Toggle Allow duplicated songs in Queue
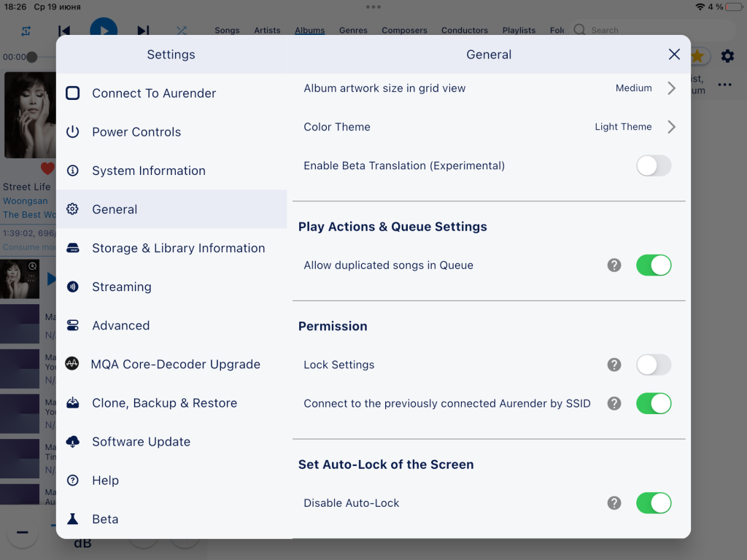Viewport: 747px width, 560px height. click(654, 265)
